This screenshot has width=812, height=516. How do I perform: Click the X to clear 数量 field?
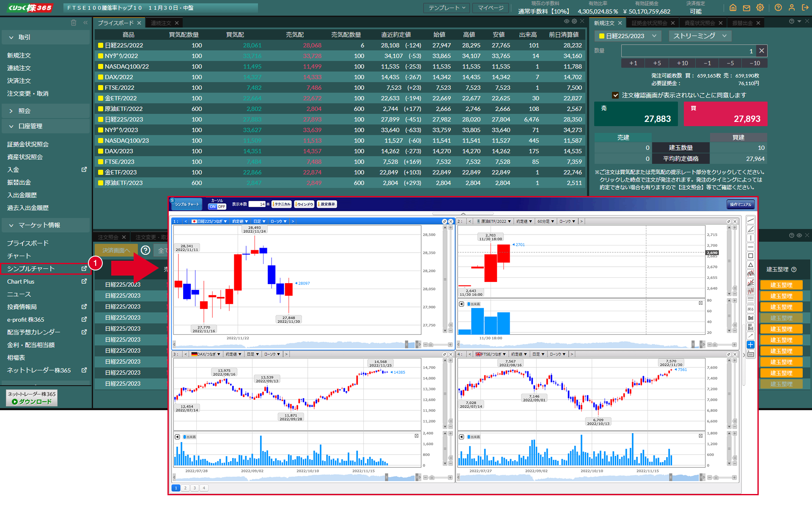[x=762, y=51]
